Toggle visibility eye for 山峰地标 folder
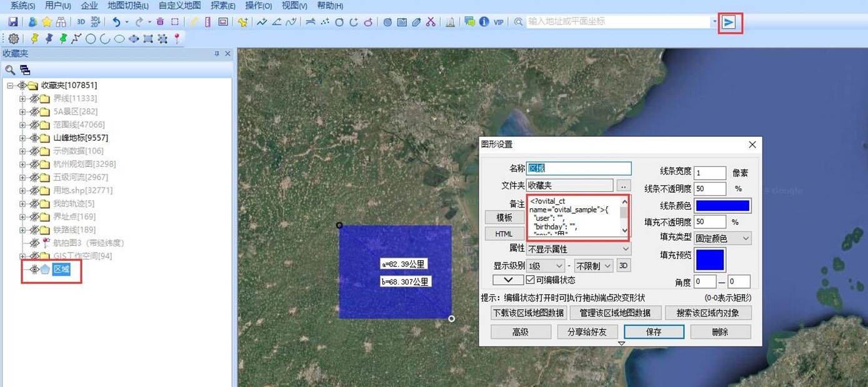The image size is (868, 387). (34, 138)
